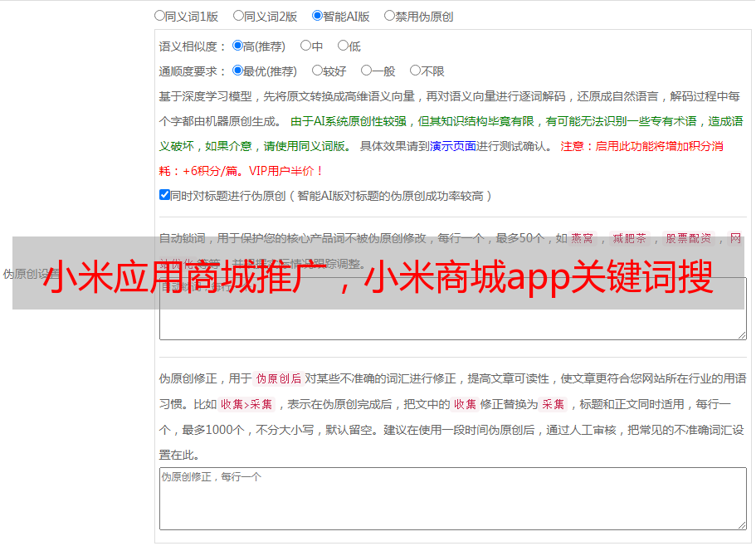756x546 pixels.
Task: Click the 减肥茶 example keyword
Action: [629, 238]
